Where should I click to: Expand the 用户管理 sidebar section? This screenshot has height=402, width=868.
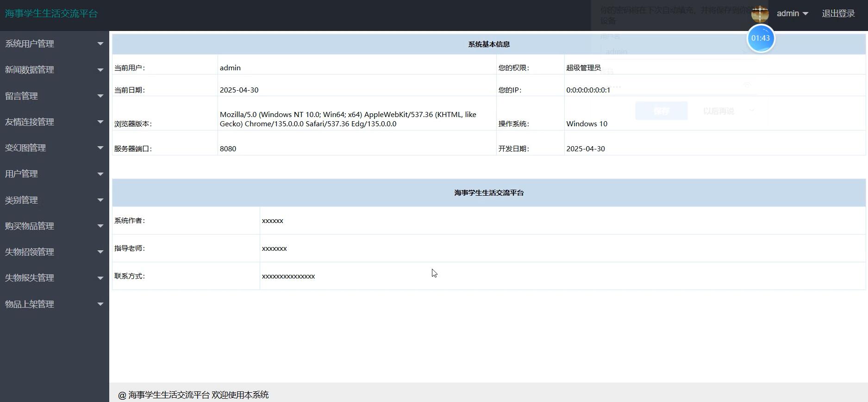click(21, 174)
